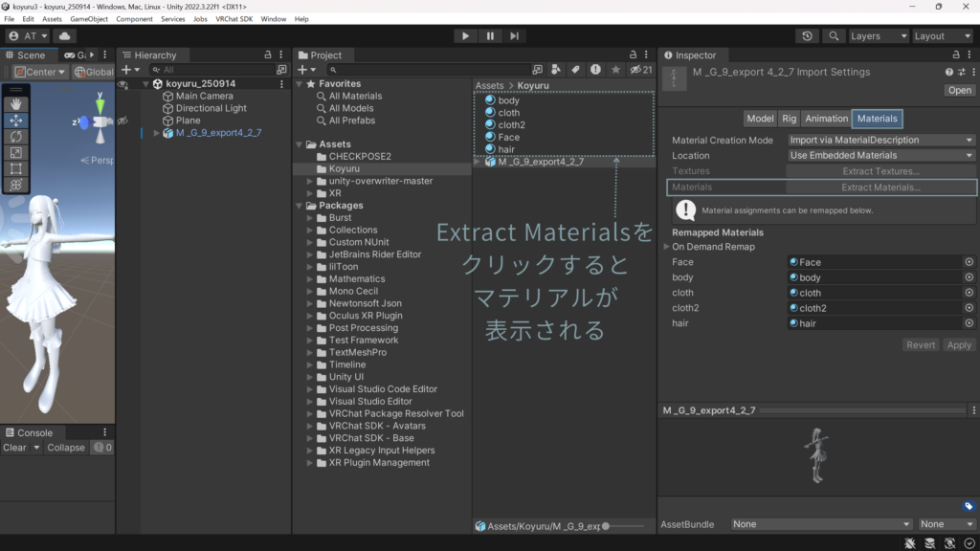Screen dimensions: 980x551
Task: Select the Scale tool in Scene toolbar
Action: (16, 153)
